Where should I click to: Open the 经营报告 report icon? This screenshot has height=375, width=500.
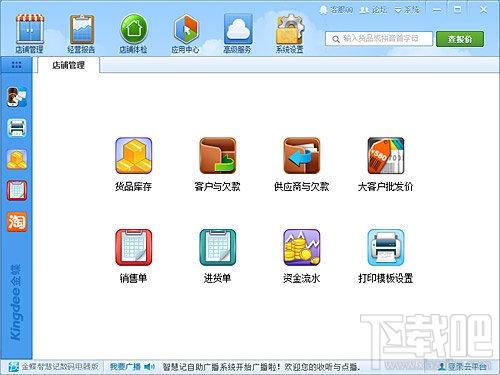pos(81,33)
